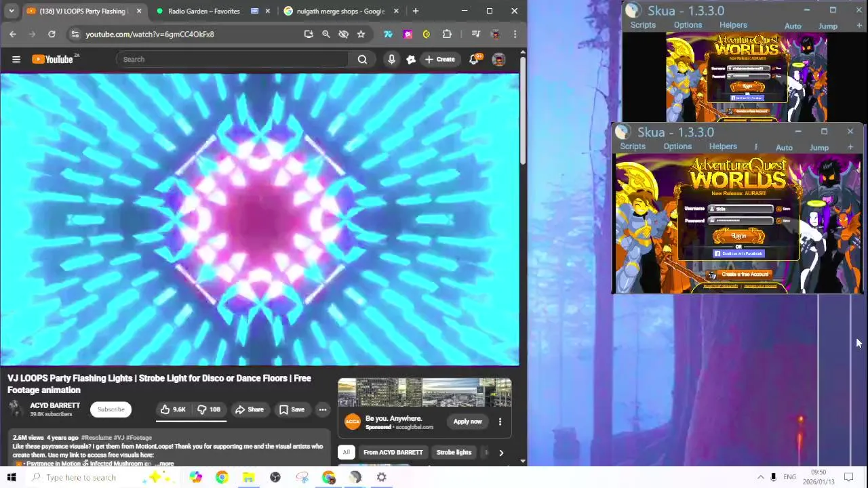
Task: Continue with Facebook in front Skua window
Action: tap(738, 253)
